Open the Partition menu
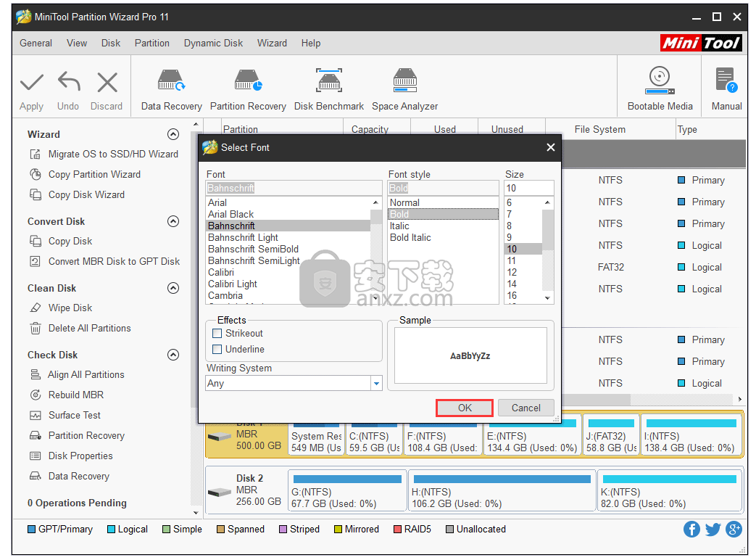This screenshot has height=560, width=756. pyautogui.click(x=152, y=43)
